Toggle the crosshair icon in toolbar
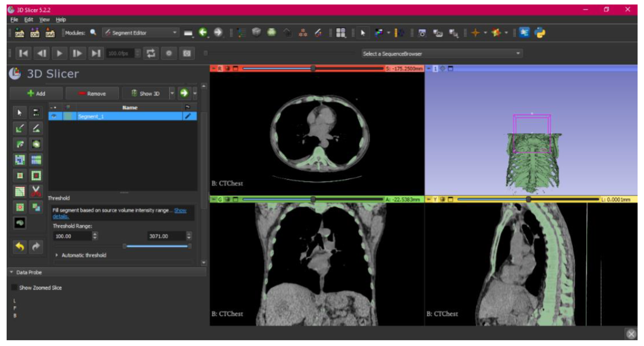Viewport: 644px width, 346px height. [x=475, y=33]
